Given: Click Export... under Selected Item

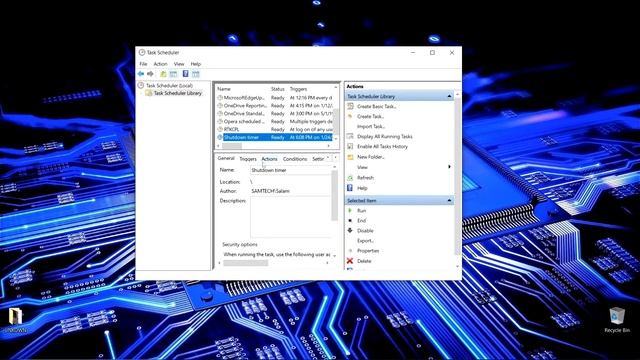Looking at the screenshot, I should point(365,241).
